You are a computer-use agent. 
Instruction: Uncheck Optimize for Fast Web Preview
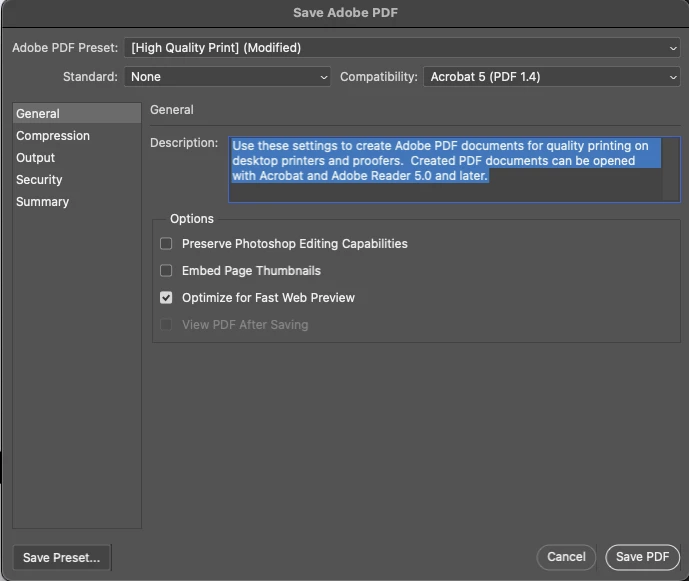click(166, 298)
